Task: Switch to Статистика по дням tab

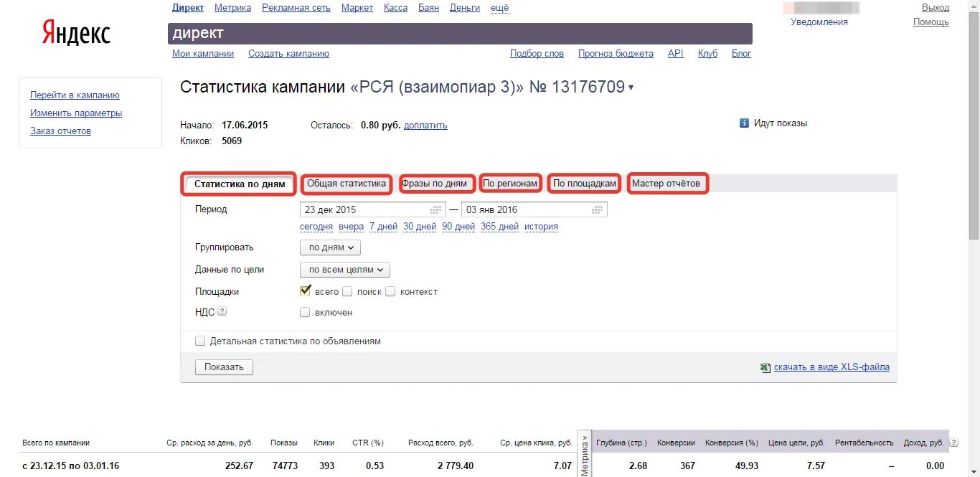Action: point(239,184)
